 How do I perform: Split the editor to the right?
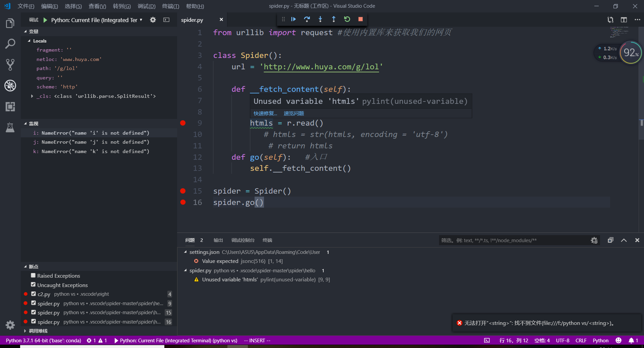pyautogui.click(x=624, y=20)
